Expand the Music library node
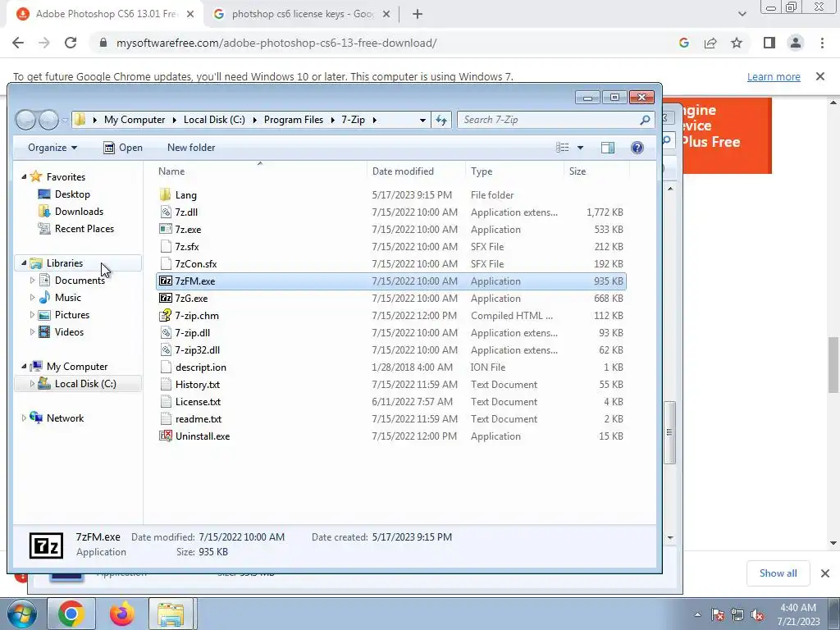Screen dimensions: 840x630 pos(32,297)
